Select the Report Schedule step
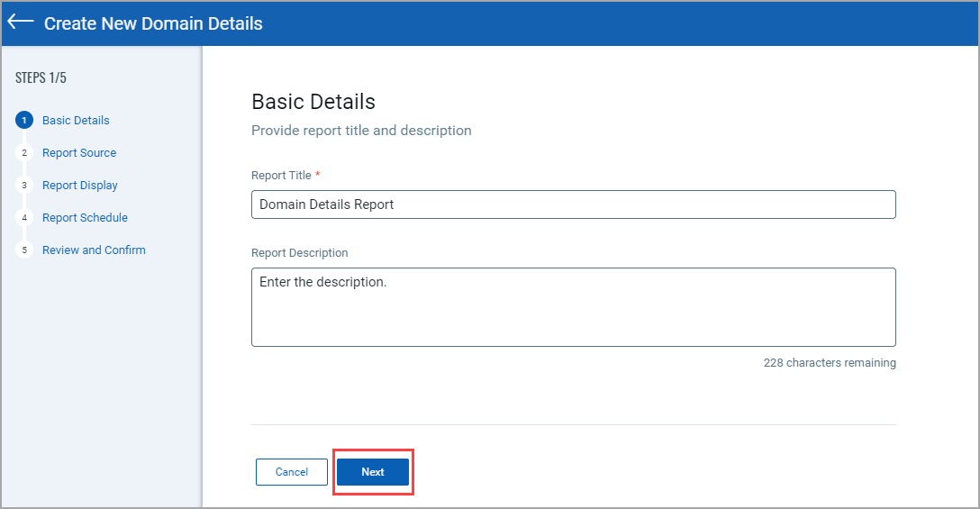 (x=85, y=218)
